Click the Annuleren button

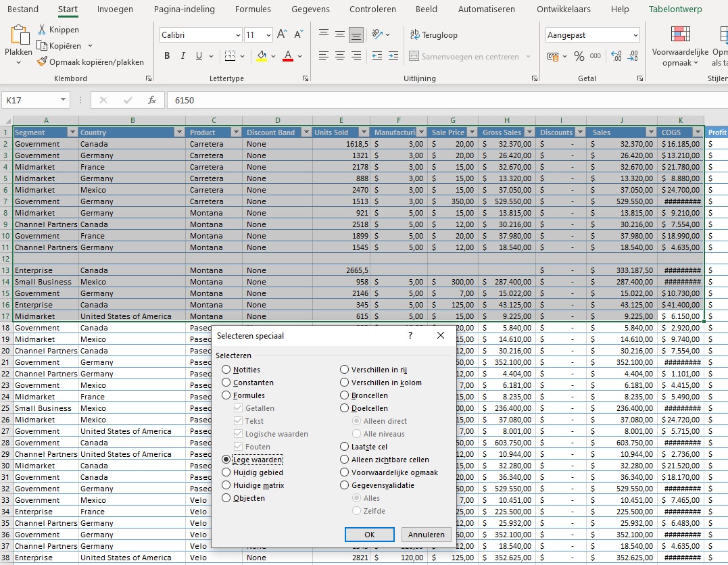tap(426, 534)
